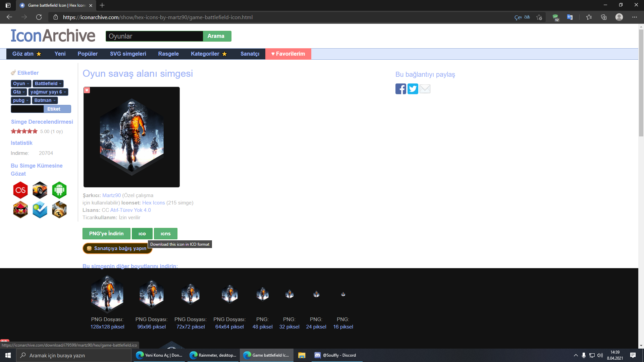The height and width of the screenshot is (362, 644).
Task: Expand the pubg tag dropdown
Action: point(27,101)
